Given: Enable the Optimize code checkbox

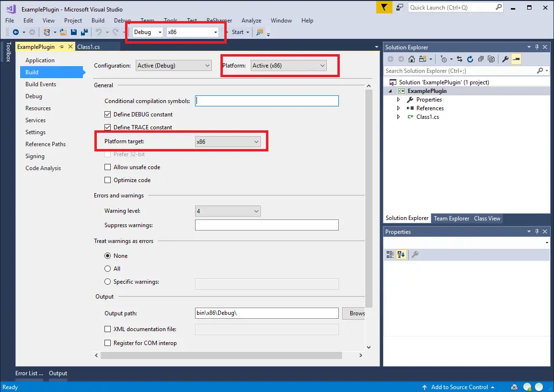Looking at the screenshot, I should point(108,180).
